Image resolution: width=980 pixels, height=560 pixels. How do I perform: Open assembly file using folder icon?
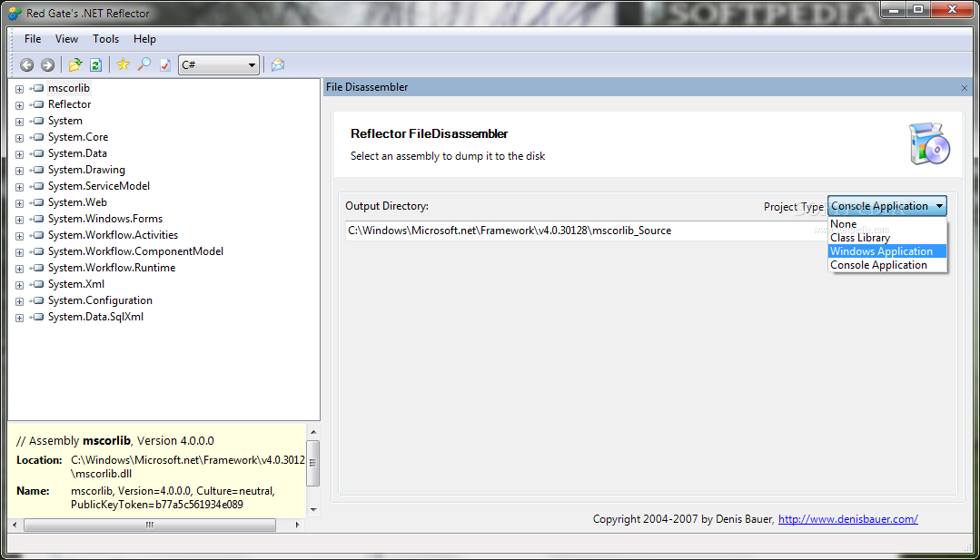point(75,65)
